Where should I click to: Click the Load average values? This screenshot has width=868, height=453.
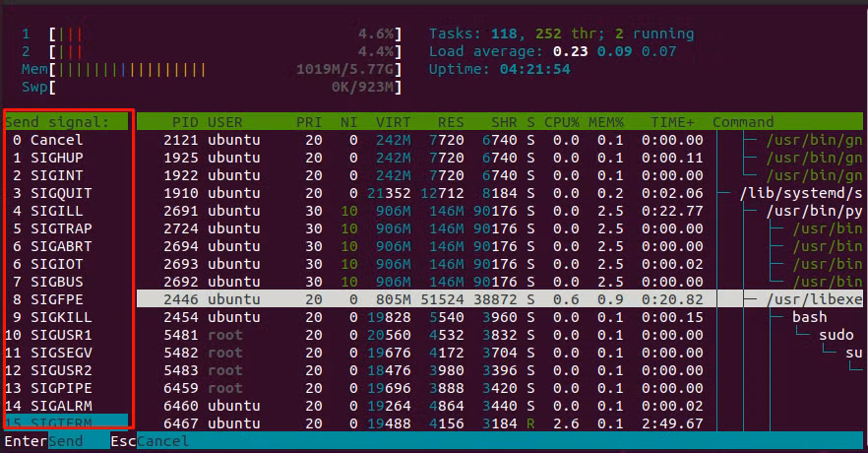pos(614,51)
